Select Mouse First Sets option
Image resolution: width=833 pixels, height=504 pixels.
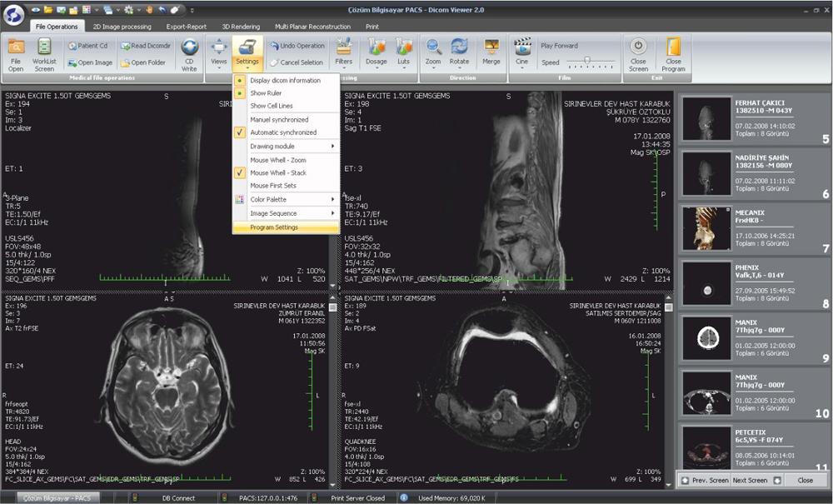[x=286, y=185]
